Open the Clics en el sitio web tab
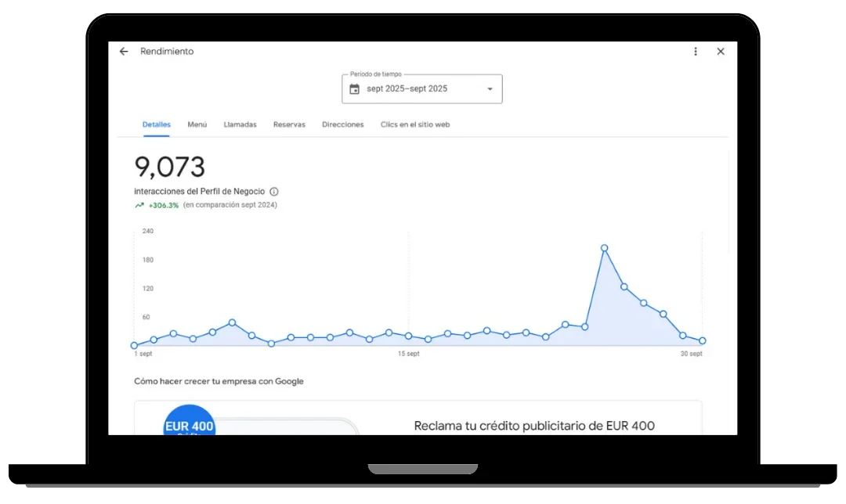The image size is (846, 504). pos(415,124)
